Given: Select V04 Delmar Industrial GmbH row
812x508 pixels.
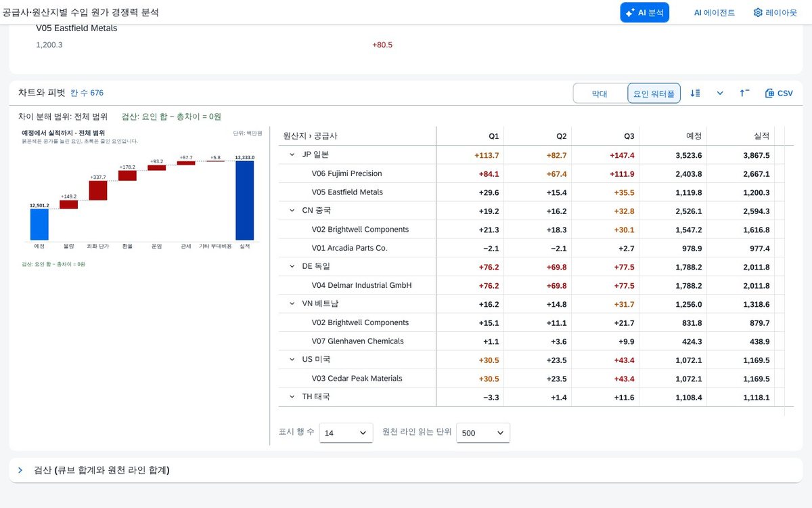Looking at the screenshot, I should (531, 285).
